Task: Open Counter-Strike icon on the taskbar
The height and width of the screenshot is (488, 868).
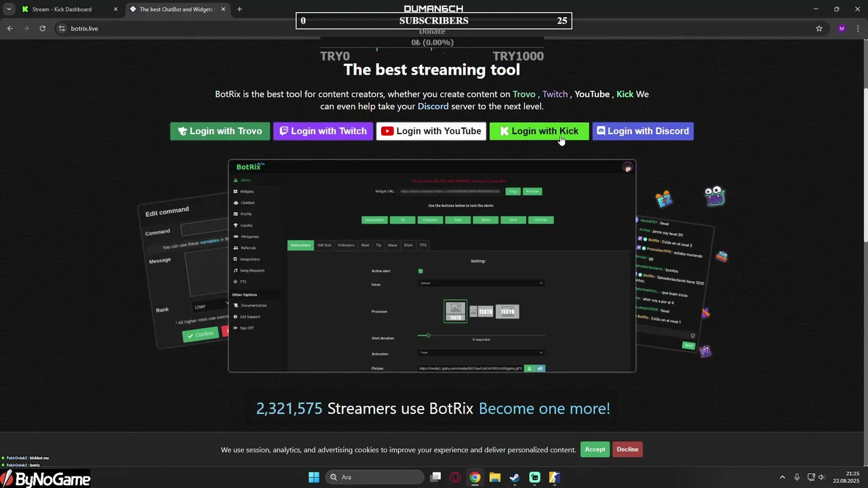Action: pos(555,477)
